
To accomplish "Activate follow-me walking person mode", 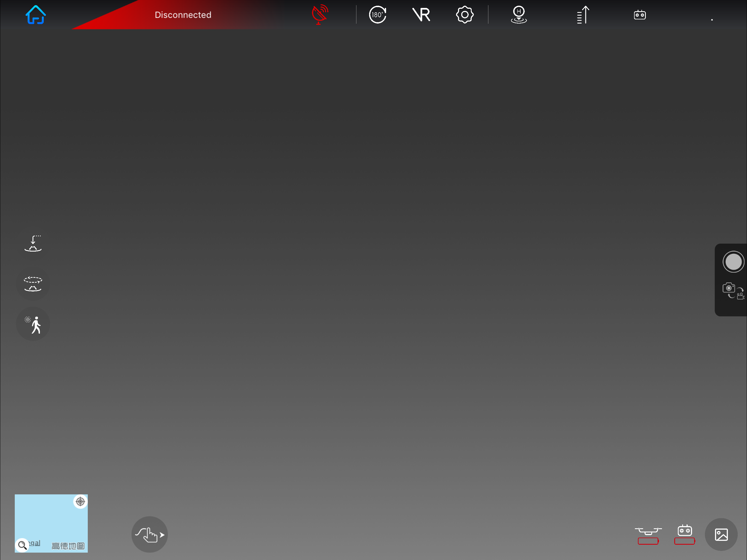I will (33, 324).
